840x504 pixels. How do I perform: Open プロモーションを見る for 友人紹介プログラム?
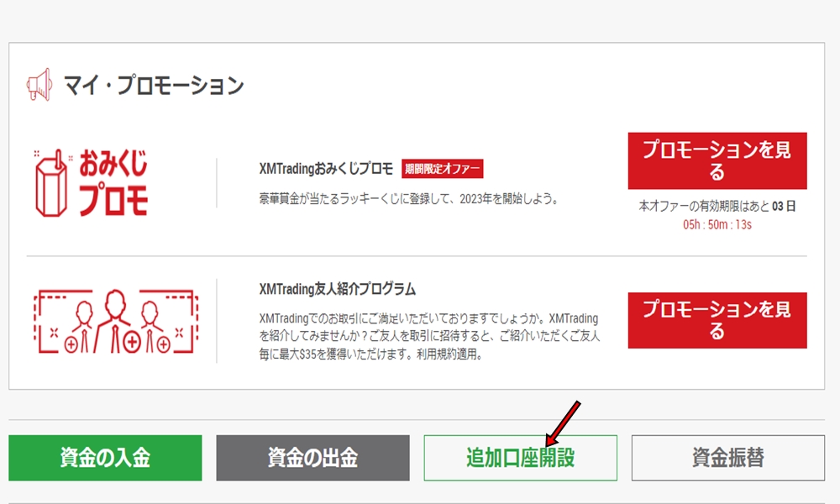[x=717, y=319]
